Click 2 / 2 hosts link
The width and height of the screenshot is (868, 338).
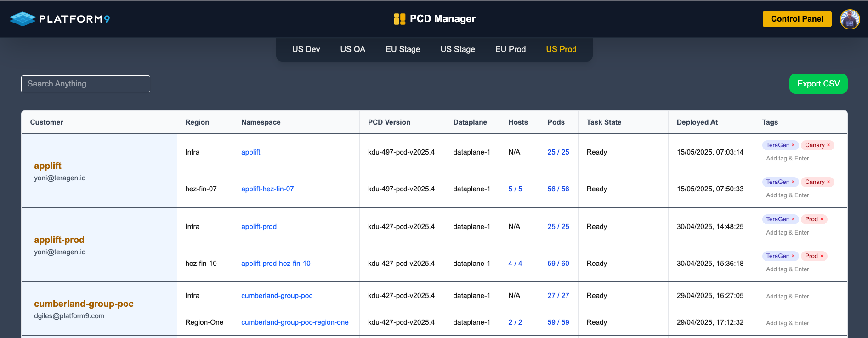(x=515, y=322)
